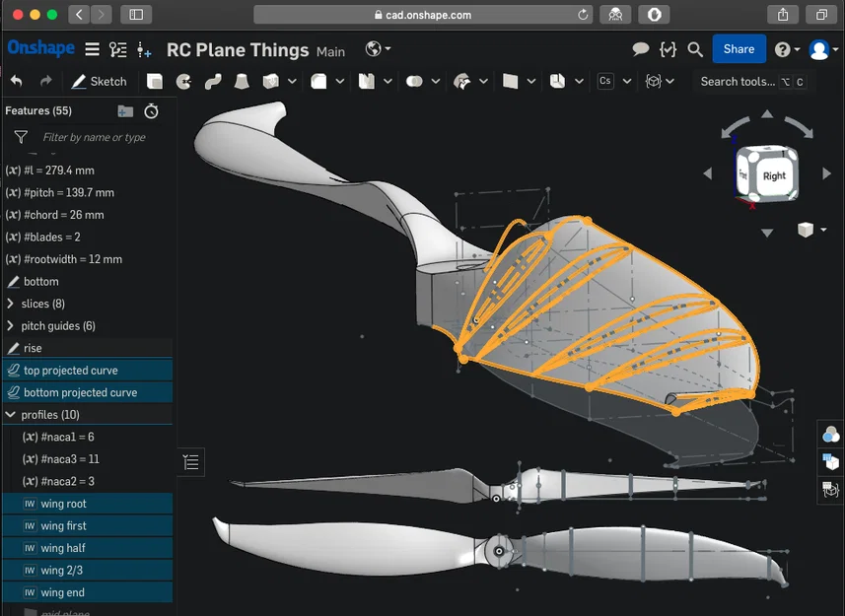This screenshot has height=616, width=845.
Task: Select the wing half sketch
Action: coord(69,547)
